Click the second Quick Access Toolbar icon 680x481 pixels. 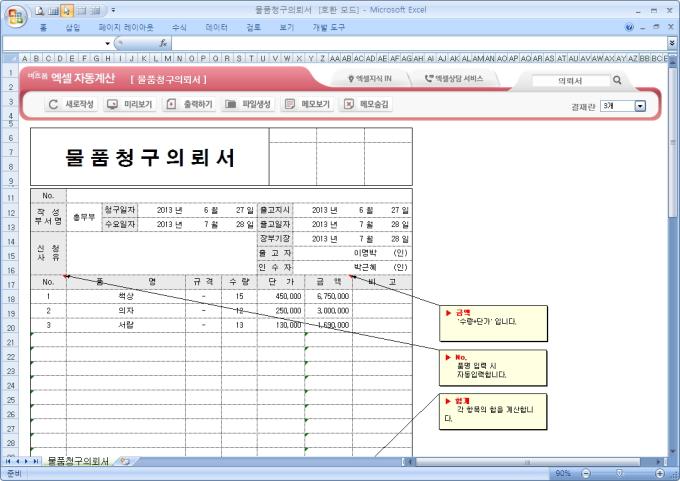click(54, 10)
